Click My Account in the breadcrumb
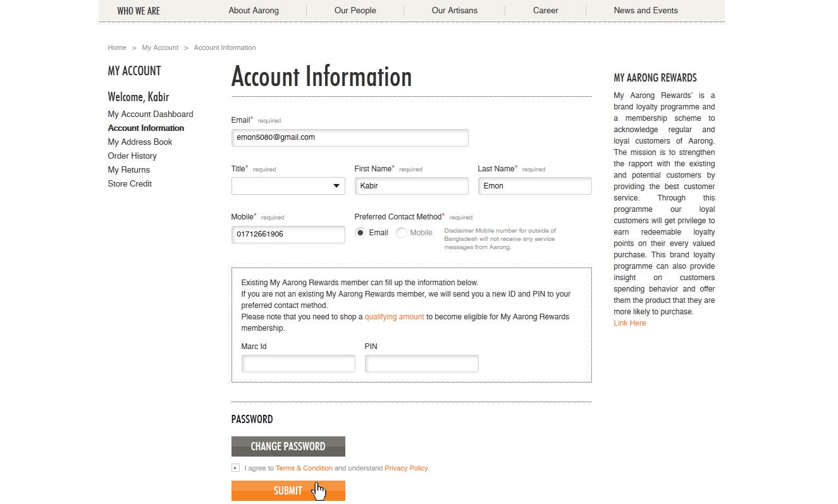Image resolution: width=838 pixels, height=504 pixels. (160, 47)
